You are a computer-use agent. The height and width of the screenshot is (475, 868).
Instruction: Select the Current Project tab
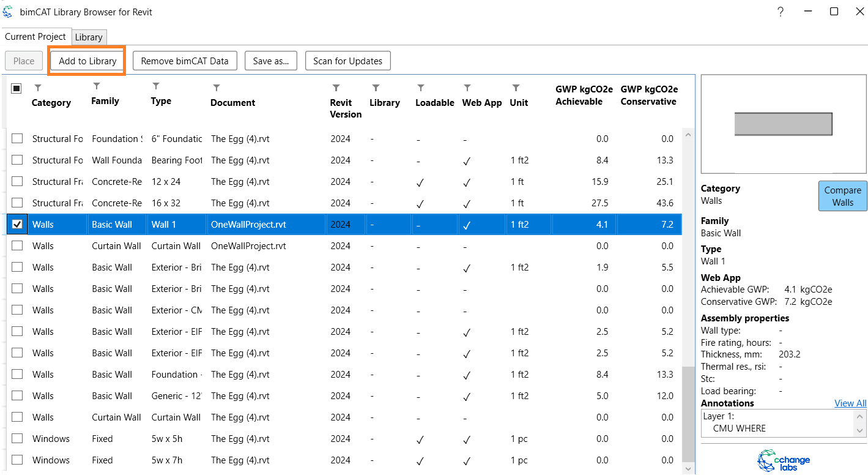[x=35, y=37]
